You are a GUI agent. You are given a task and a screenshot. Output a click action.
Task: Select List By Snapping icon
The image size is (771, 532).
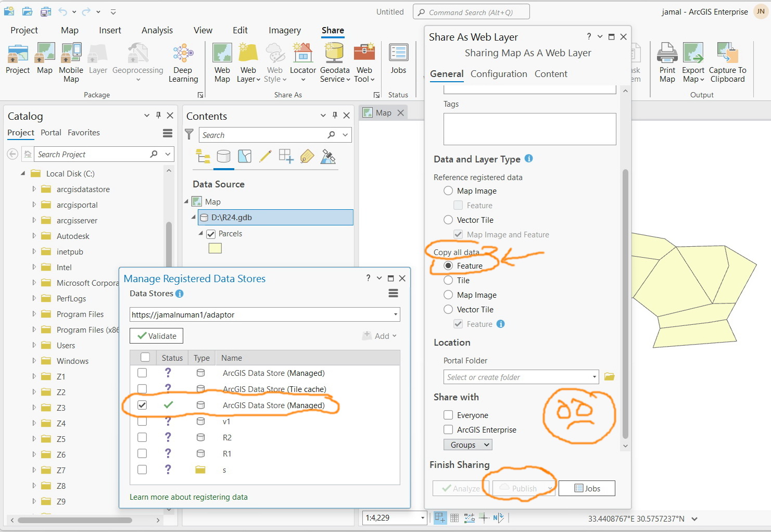point(286,156)
